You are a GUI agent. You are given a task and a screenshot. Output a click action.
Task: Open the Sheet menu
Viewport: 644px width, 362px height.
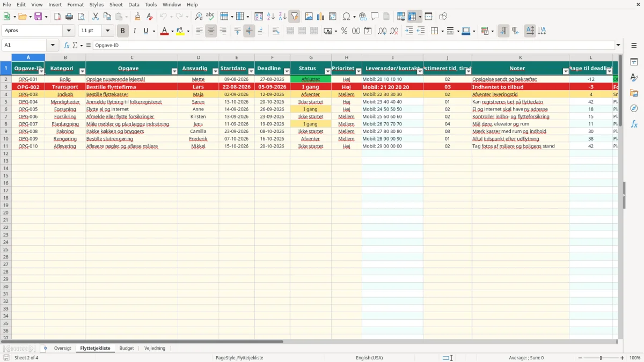tap(116, 4)
